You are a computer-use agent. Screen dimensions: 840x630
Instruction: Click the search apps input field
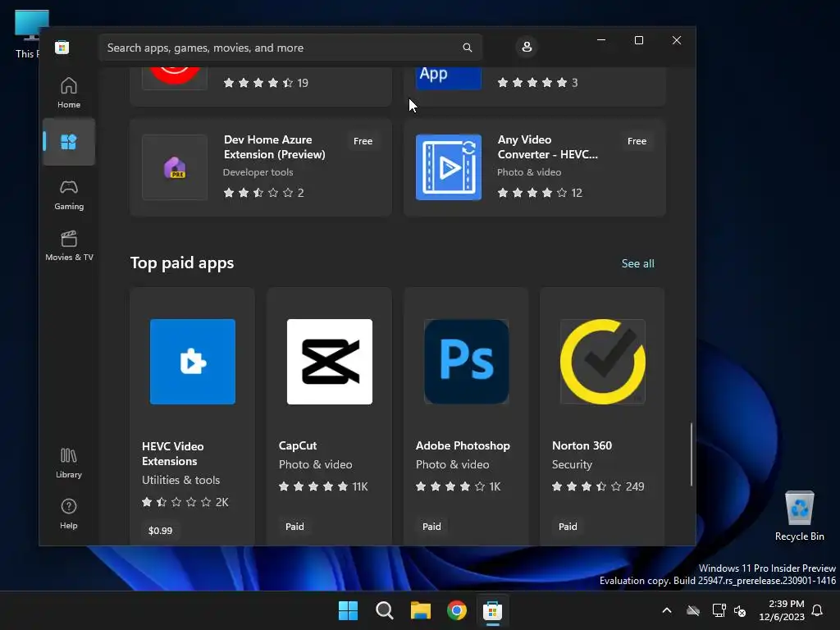pos(290,48)
